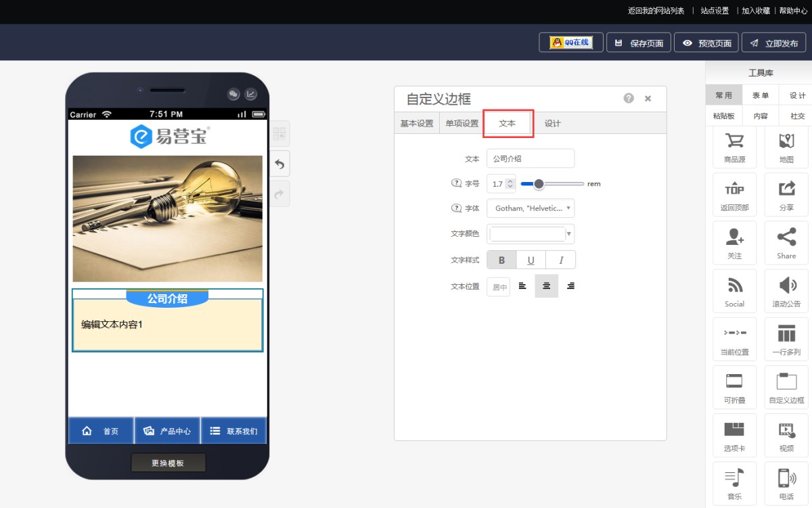Image resolution: width=812 pixels, height=508 pixels.
Task: Open help icon in 自定义边框 panel
Action: [x=629, y=99]
